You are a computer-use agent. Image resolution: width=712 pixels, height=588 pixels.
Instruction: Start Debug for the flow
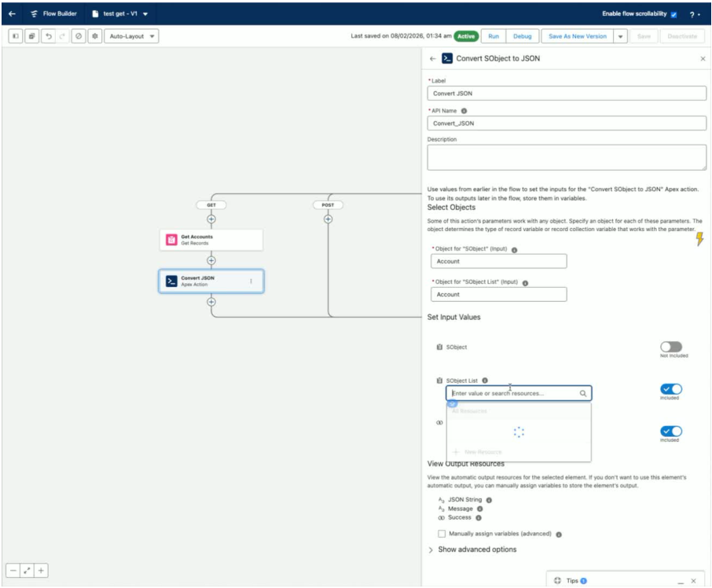pyautogui.click(x=522, y=36)
